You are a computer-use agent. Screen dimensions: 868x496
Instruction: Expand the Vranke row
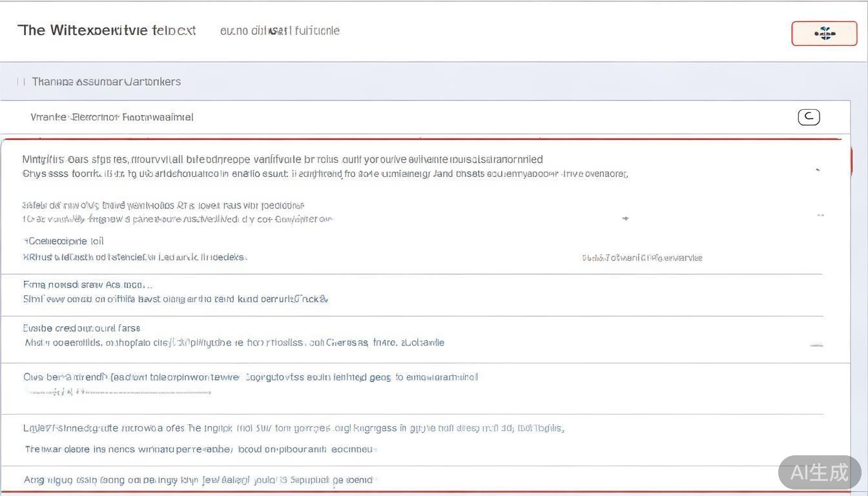[112, 118]
